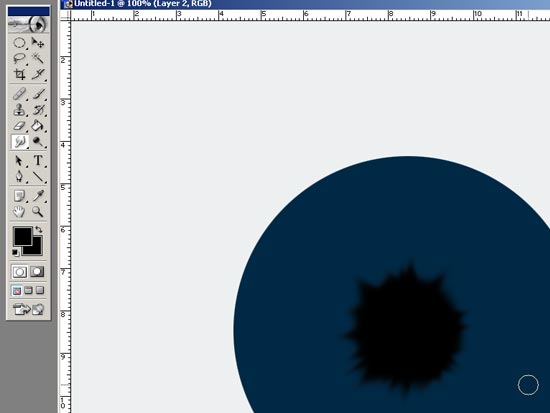Viewport: 550px width, 413px height.
Task: Select the Elliptical Marquee tool
Action: point(19,43)
